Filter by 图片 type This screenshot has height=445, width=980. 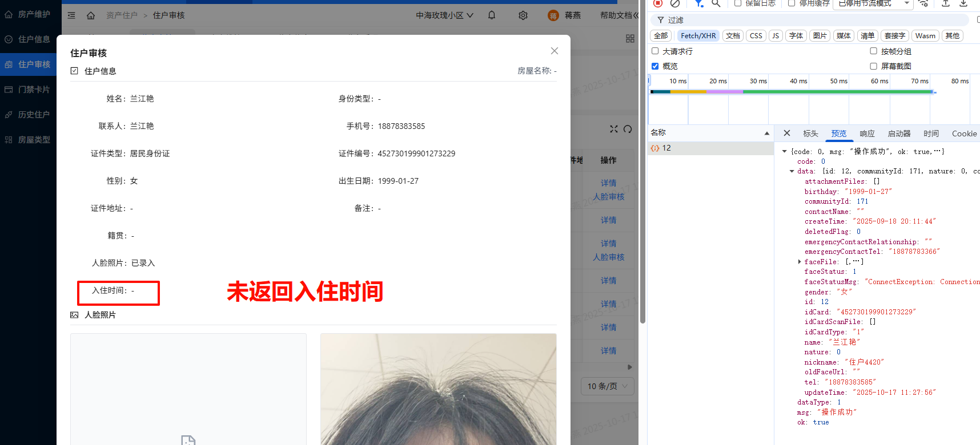pos(820,35)
